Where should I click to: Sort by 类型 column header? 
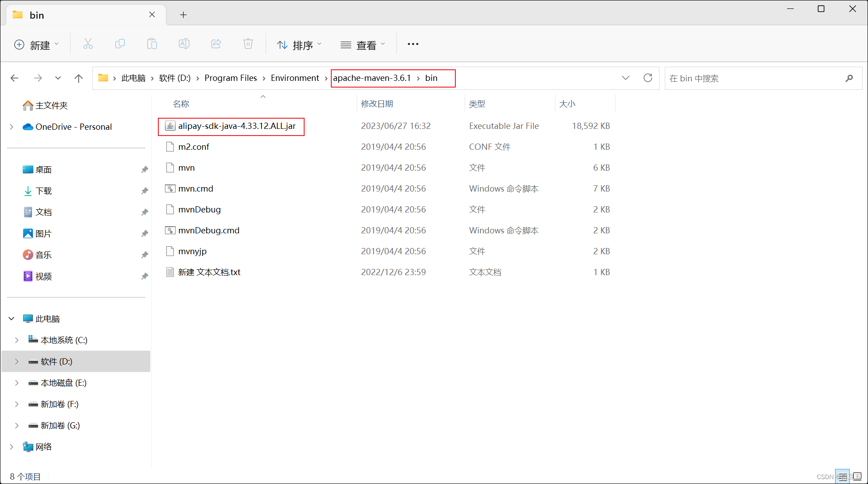point(477,104)
